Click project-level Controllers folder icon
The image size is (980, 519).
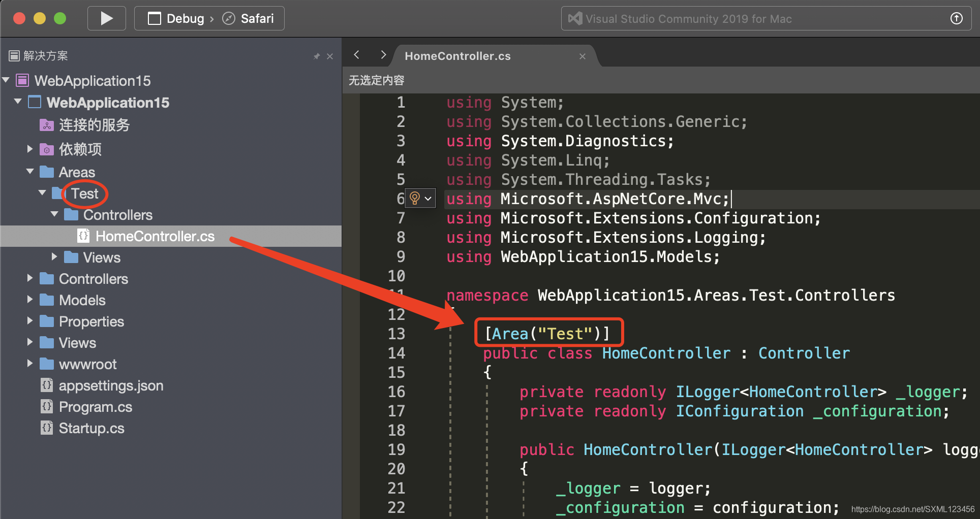(x=47, y=279)
